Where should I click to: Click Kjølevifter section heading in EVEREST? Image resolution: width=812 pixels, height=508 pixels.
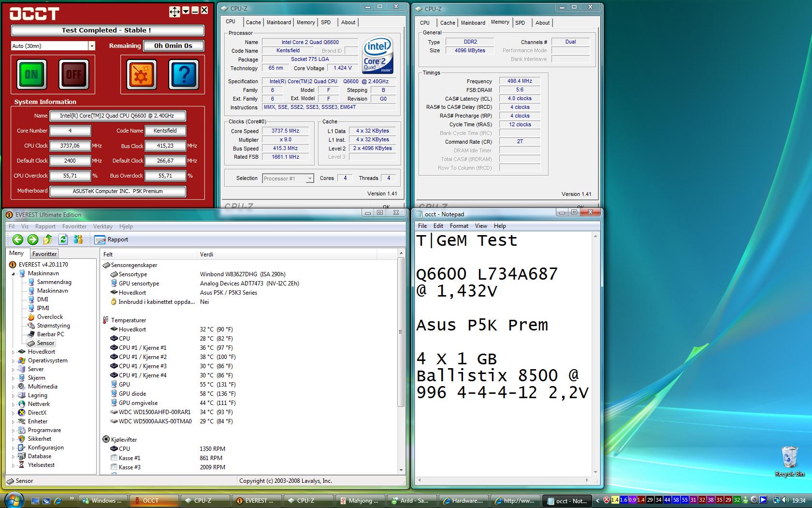[120, 440]
